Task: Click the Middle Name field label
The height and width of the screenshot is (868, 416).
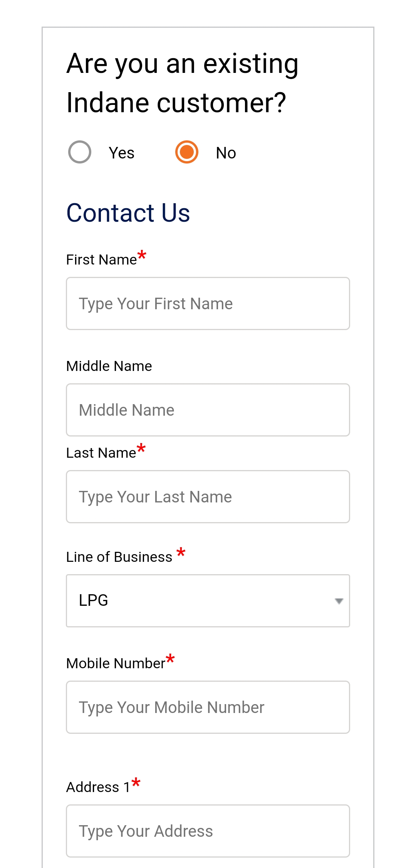Action: (x=109, y=366)
